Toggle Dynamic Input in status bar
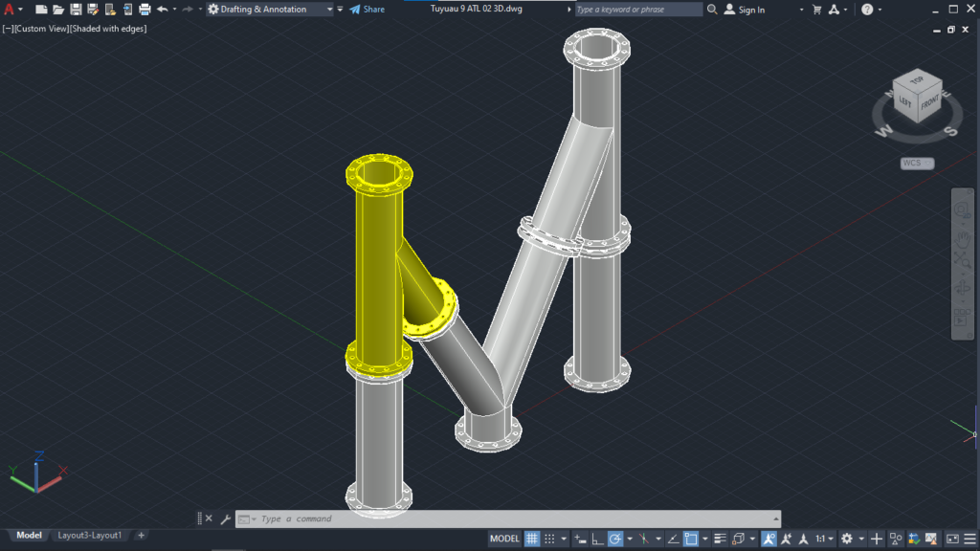Viewport: 980px width, 551px height. click(x=581, y=539)
